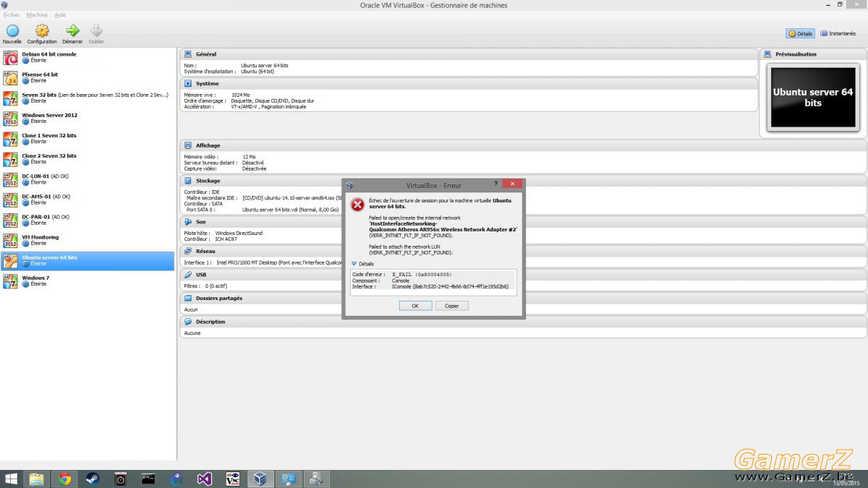Screen dimensions: 868x488
Task: Select the DC-PAR-01 (AD OK) entry
Action: pos(88,220)
